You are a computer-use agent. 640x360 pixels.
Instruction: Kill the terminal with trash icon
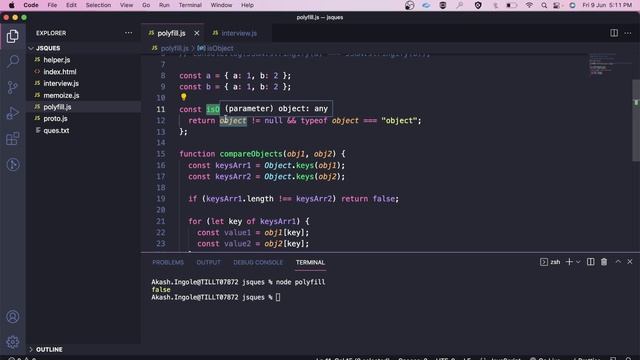pos(604,262)
